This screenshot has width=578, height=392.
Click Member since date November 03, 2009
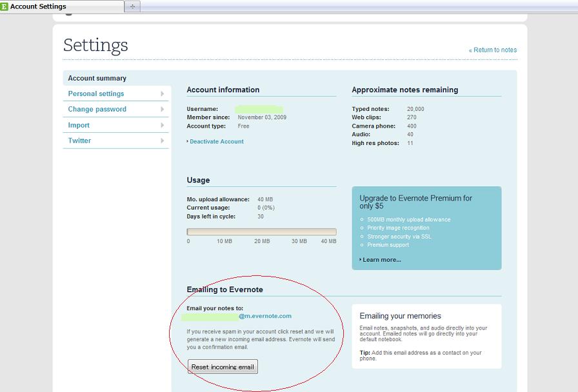coord(262,117)
